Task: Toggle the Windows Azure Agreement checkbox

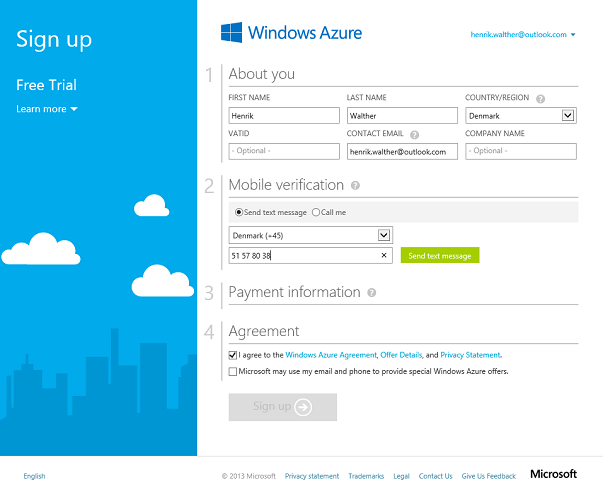Action: click(x=233, y=355)
